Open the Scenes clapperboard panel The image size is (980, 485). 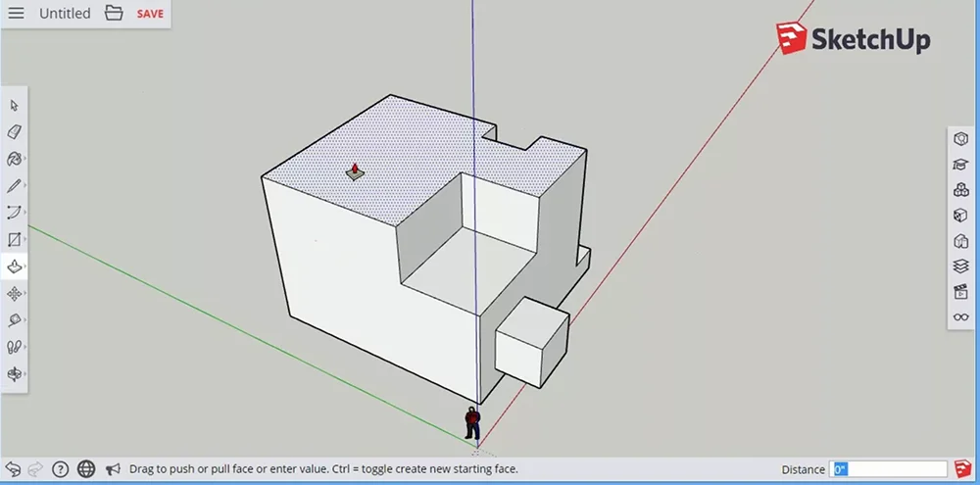960,292
